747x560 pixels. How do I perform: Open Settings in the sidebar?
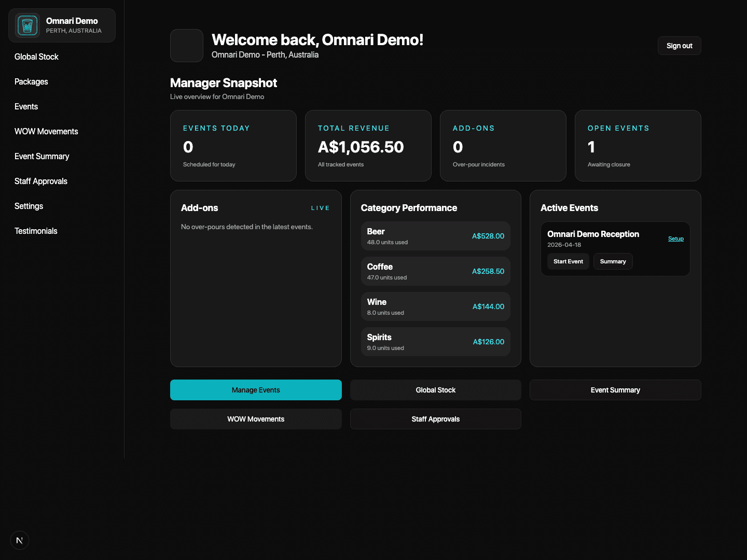29,206
